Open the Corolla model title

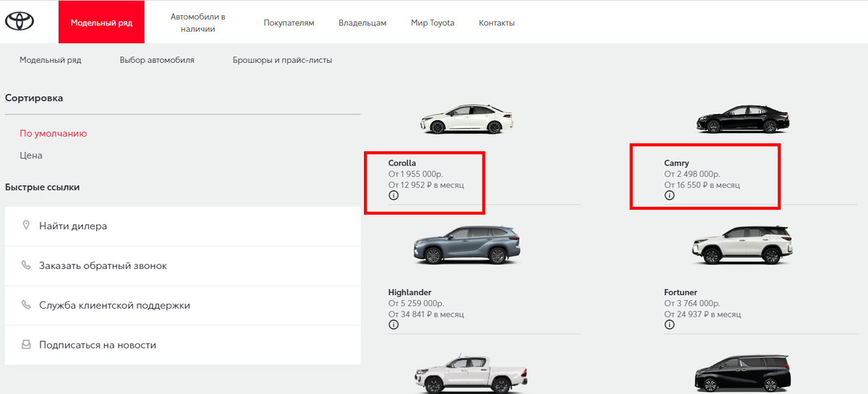[402, 163]
